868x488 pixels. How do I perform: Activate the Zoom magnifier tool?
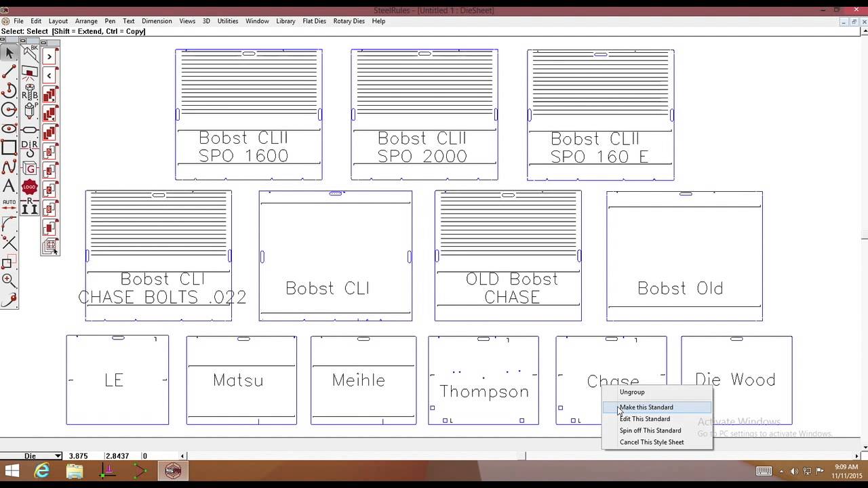point(9,280)
